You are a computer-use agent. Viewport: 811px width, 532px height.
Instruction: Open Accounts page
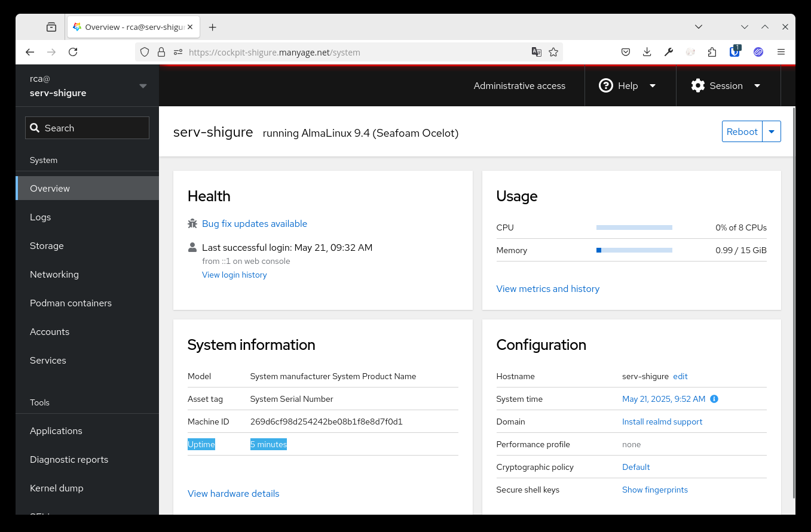point(87,331)
